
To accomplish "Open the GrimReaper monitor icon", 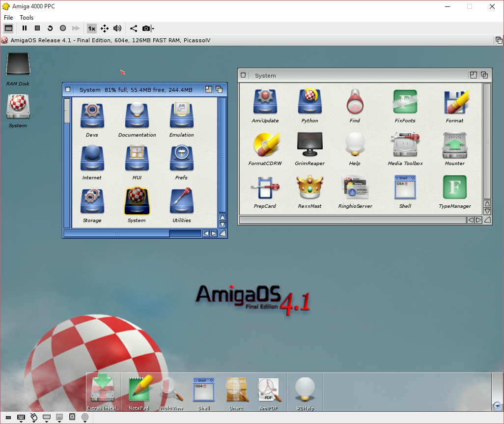I will pos(309,144).
